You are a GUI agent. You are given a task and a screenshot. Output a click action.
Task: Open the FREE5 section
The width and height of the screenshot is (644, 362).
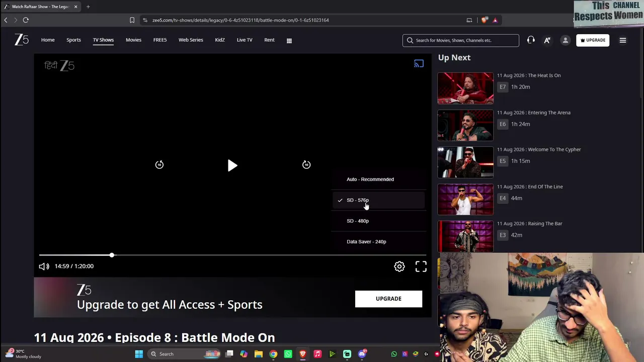point(160,40)
